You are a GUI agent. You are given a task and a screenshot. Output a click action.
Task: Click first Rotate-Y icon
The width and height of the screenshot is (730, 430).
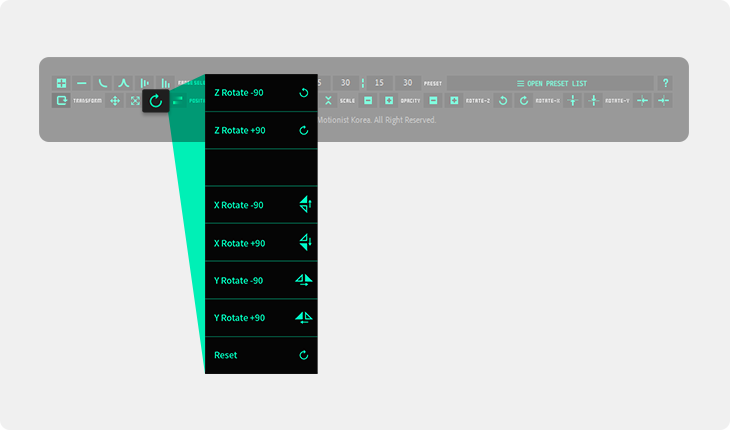[642, 101]
